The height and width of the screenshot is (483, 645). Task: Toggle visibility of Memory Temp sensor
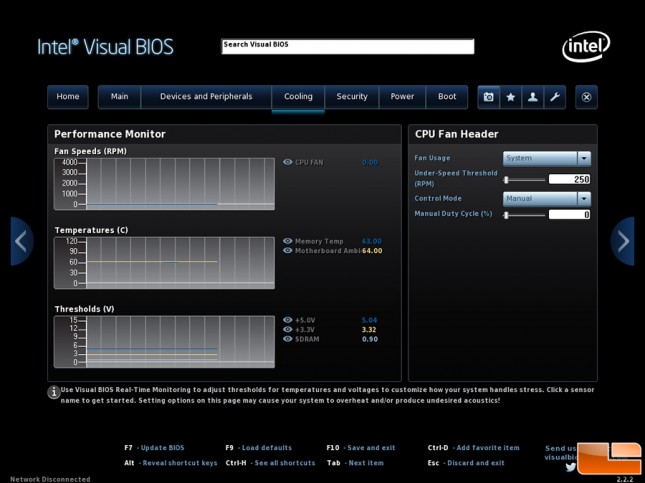[x=288, y=241]
